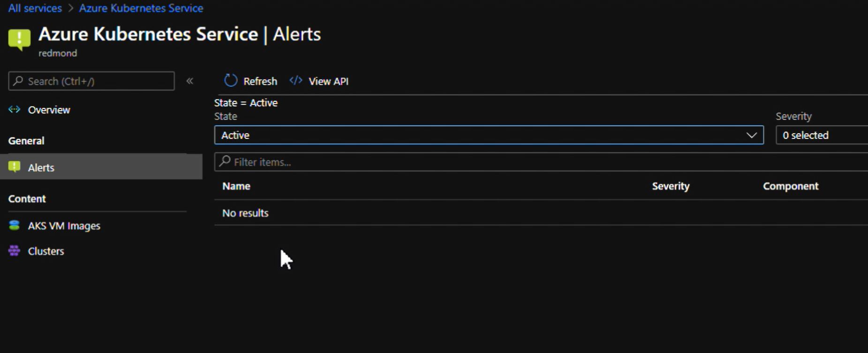Select the AKS VM Images database icon
868x353 pixels.
point(14,225)
